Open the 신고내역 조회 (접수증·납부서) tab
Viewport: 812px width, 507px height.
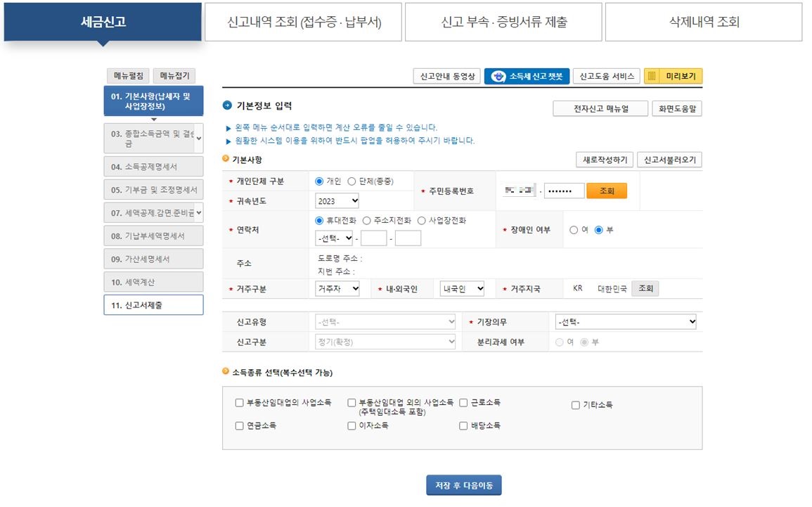pos(304,22)
